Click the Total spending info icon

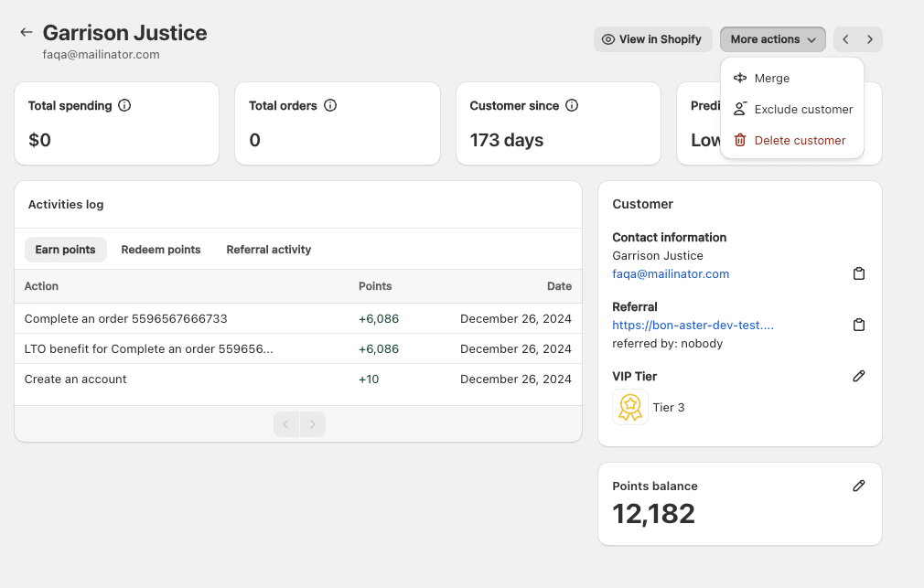pos(124,105)
